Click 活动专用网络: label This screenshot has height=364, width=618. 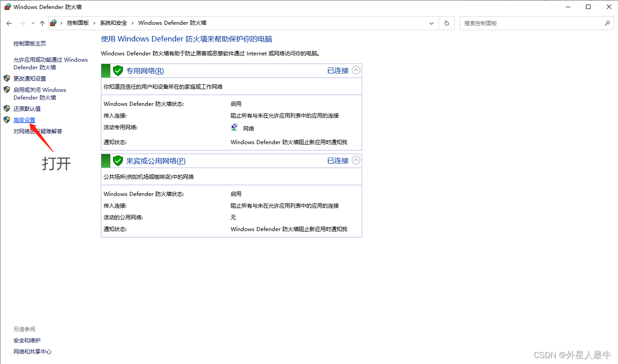(x=120, y=127)
